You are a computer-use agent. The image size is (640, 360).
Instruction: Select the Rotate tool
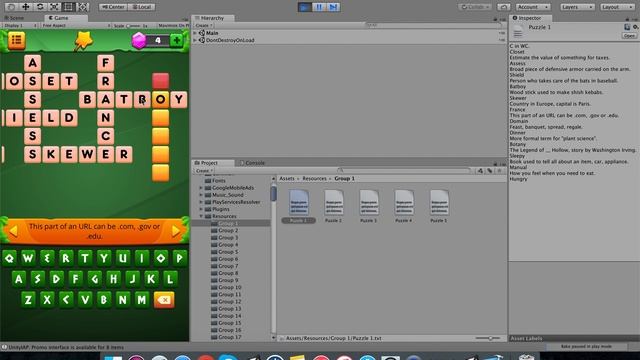[40, 7]
